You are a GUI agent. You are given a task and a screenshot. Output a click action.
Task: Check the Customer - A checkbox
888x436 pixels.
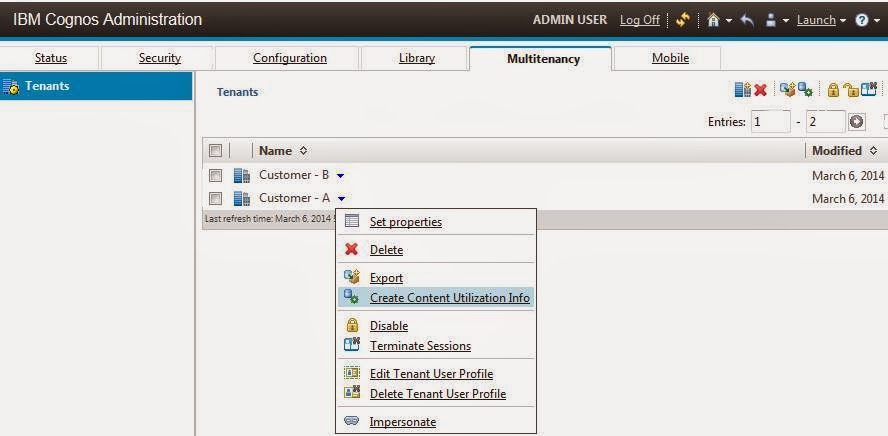pos(215,198)
